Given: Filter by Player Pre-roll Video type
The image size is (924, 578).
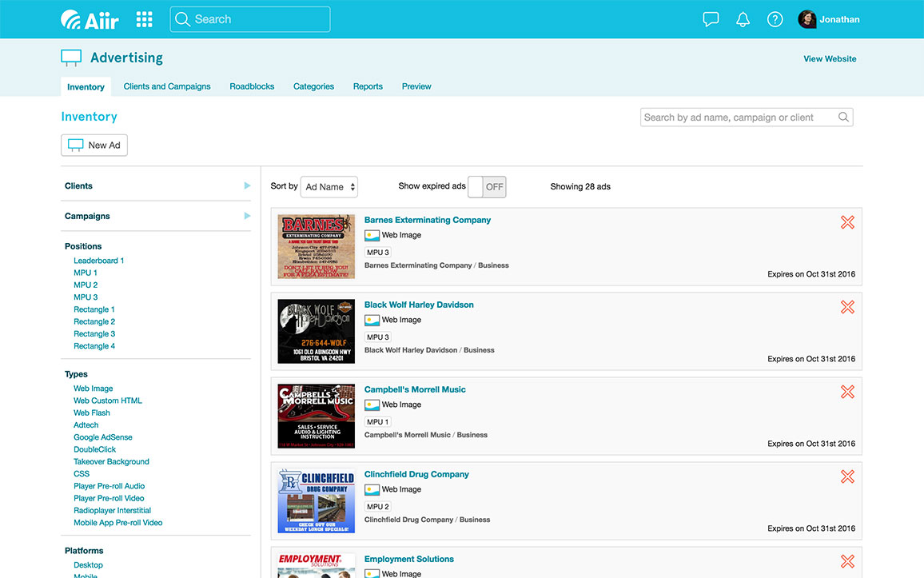Looking at the screenshot, I should (x=109, y=499).
